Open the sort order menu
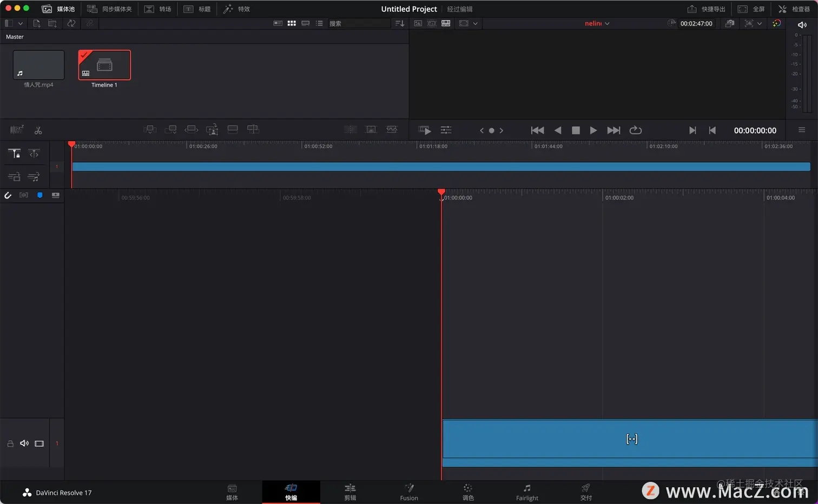Screen dimensions: 818x504 tap(400, 23)
